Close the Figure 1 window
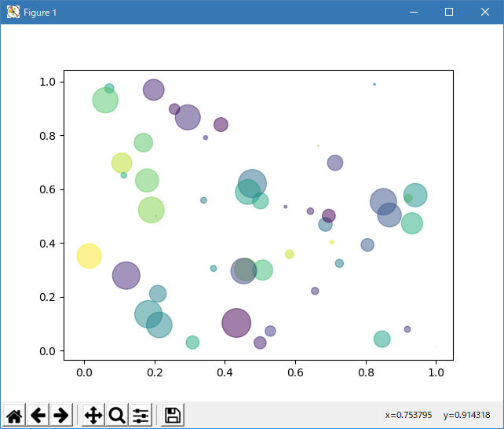The image size is (504, 429). (x=485, y=13)
